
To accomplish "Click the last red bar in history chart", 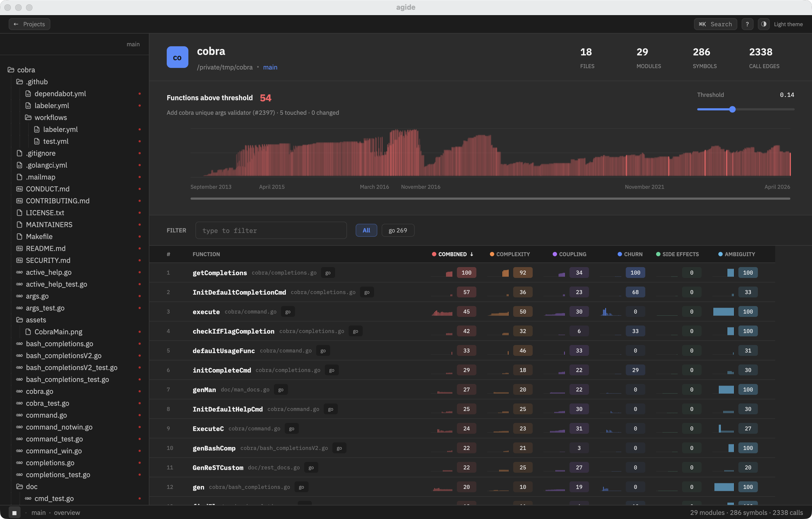I will [790, 164].
